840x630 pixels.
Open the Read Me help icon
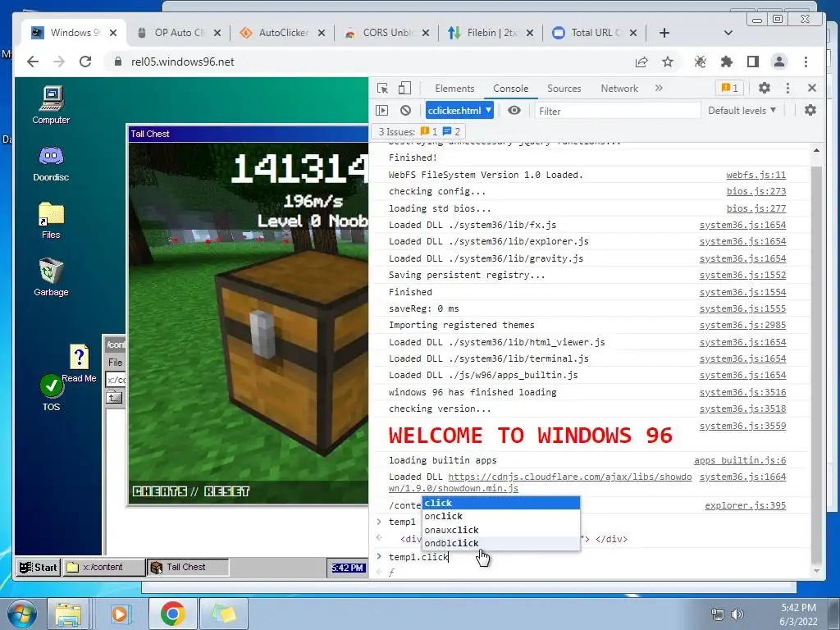[x=80, y=363]
